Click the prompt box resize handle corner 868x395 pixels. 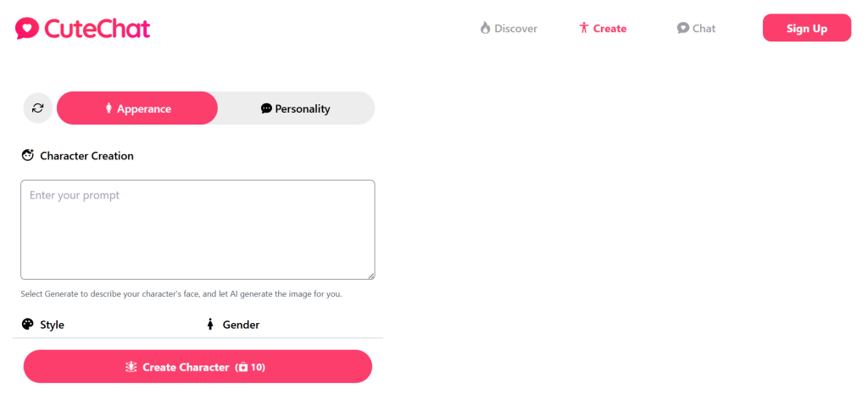coord(371,276)
